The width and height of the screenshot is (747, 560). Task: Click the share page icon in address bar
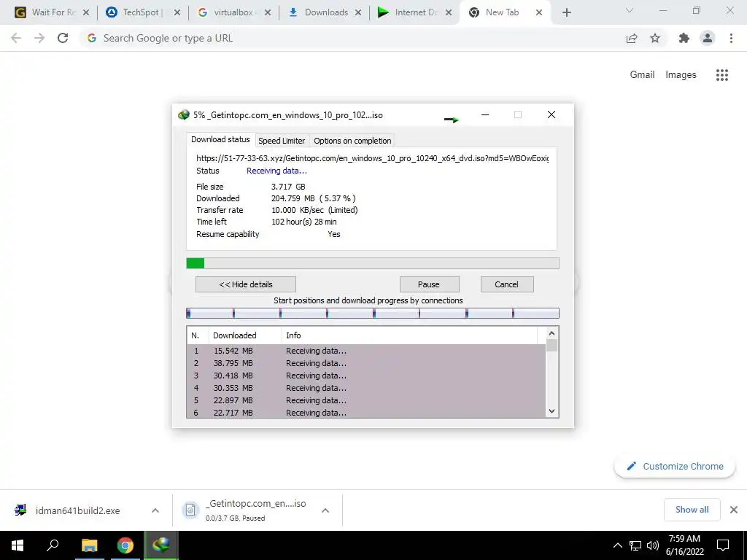coord(632,38)
